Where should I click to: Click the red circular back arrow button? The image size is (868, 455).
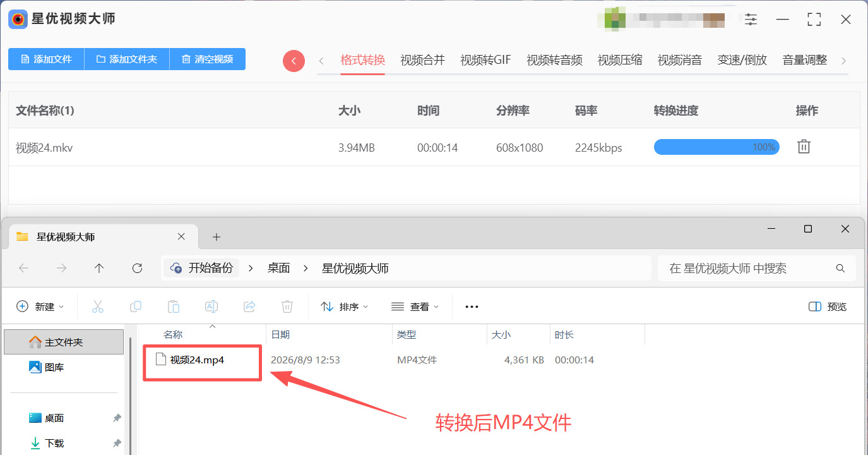(294, 61)
